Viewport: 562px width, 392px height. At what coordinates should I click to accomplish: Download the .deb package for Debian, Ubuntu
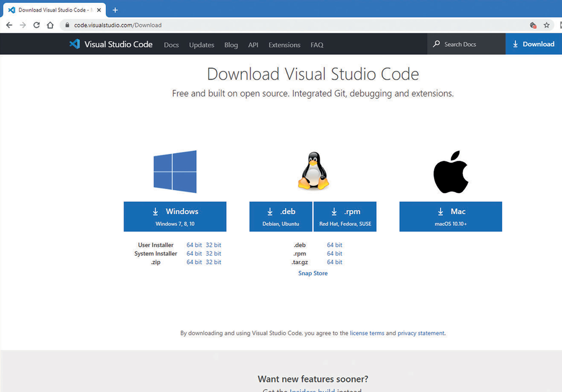(281, 216)
